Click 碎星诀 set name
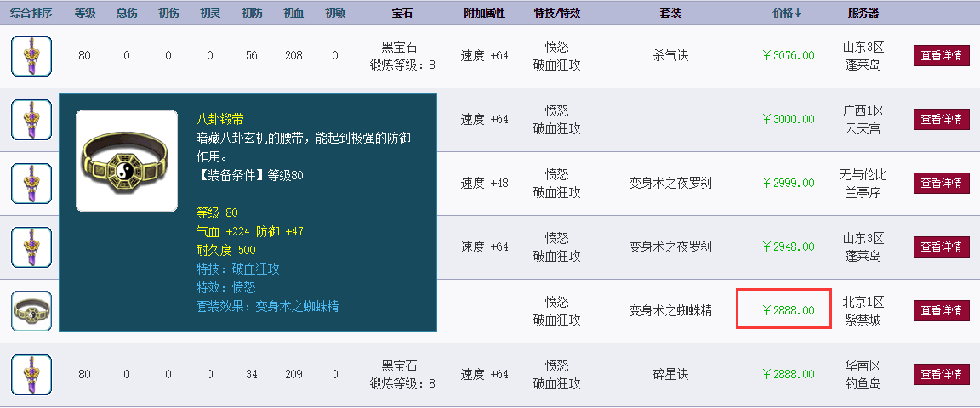The height and width of the screenshot is (408, 980). click(x=670, y=374)
